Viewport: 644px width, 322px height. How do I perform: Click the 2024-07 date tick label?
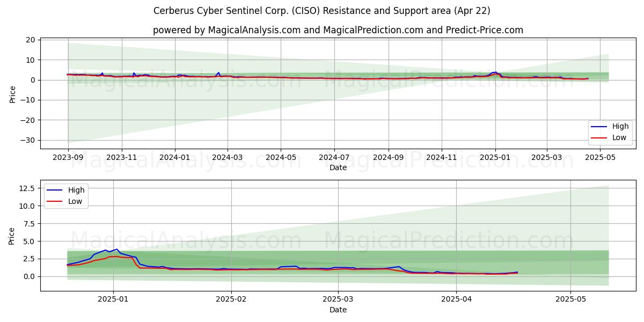334,158
